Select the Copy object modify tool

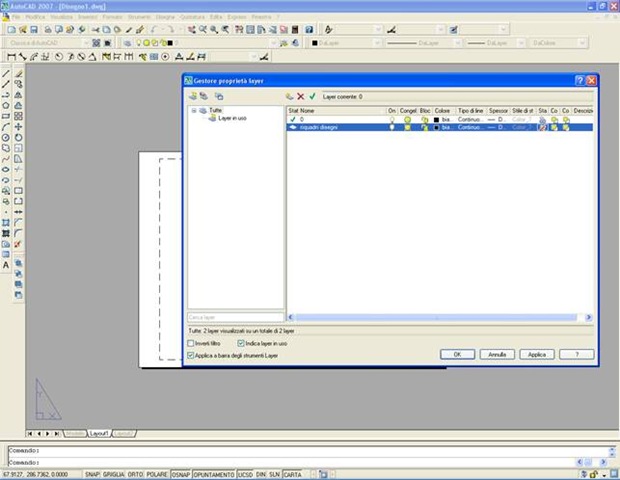coord(18,84)
